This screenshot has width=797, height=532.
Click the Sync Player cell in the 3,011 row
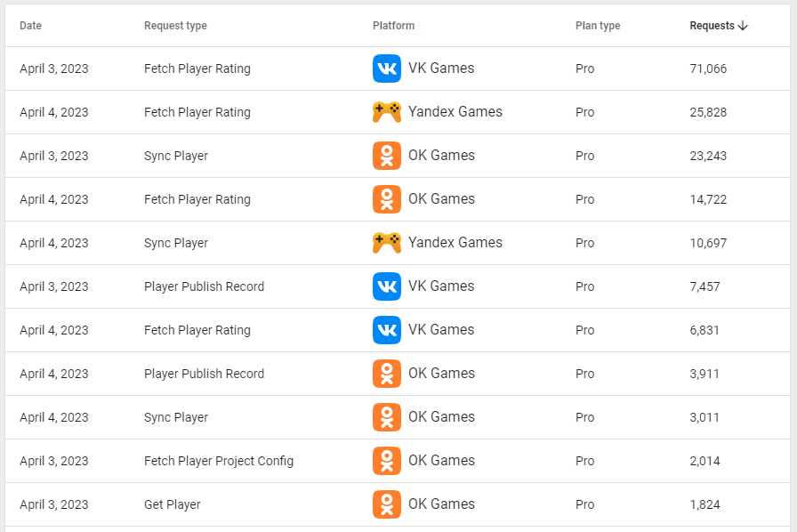[176, 417]
